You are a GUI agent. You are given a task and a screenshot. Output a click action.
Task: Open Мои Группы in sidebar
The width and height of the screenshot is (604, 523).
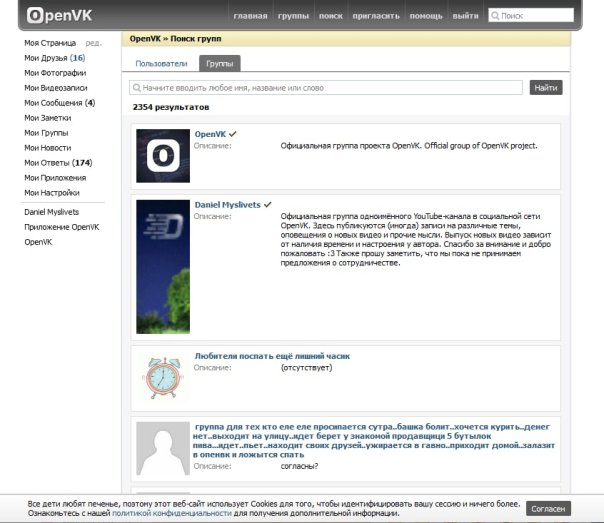[x=46, y=133]
